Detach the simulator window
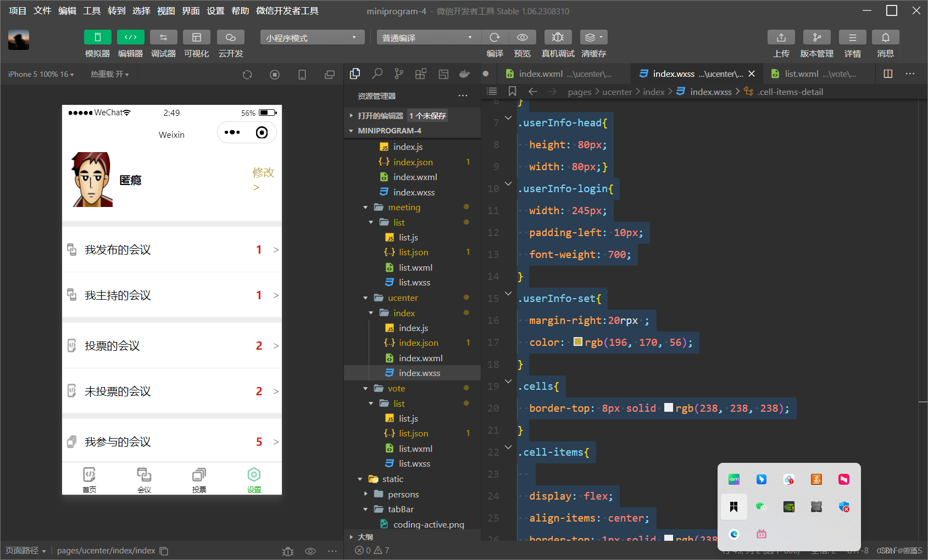 click(330, 74)
